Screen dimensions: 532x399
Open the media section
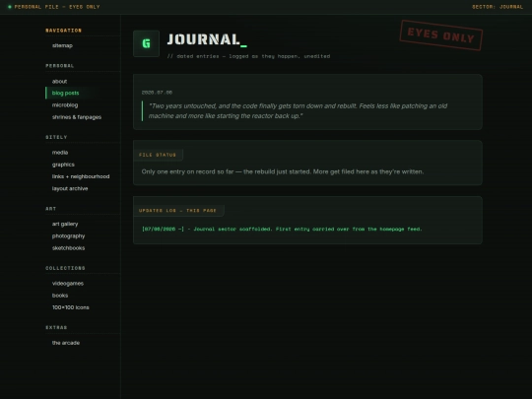(x=60, y=153)
